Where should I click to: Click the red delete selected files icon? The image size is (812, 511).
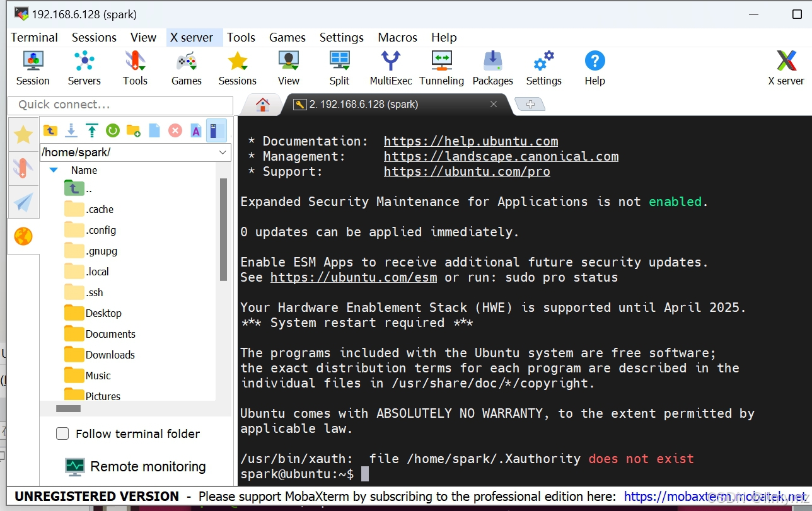175,130
